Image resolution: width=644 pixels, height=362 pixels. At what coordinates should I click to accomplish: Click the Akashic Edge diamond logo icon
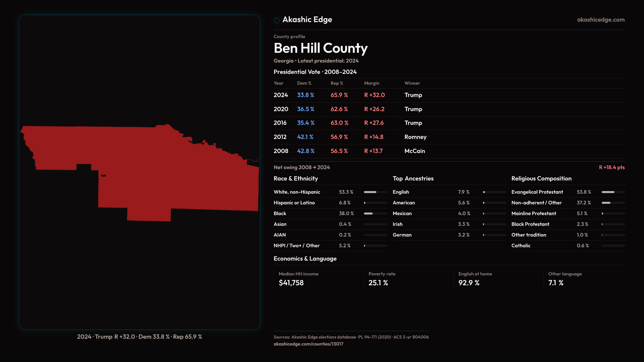point(277,20)
